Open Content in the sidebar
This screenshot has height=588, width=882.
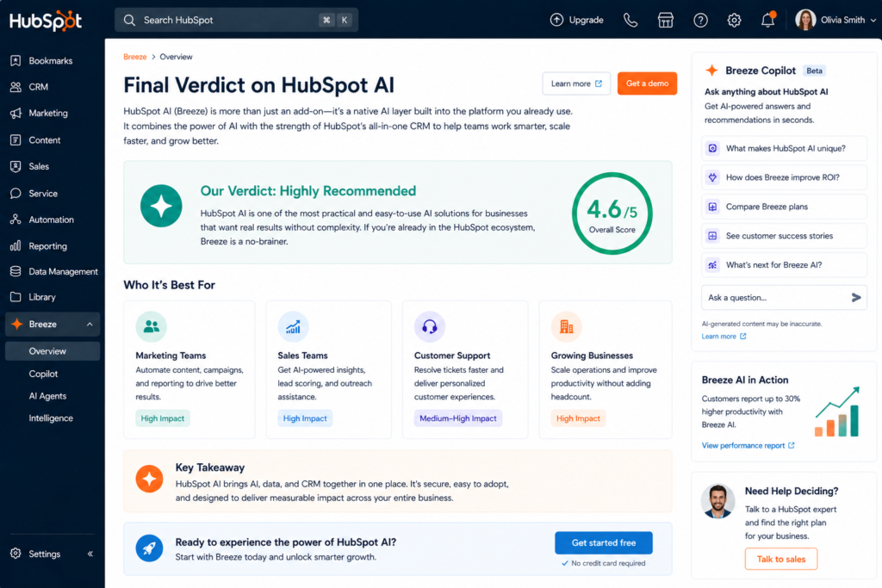tap(45, 140)
